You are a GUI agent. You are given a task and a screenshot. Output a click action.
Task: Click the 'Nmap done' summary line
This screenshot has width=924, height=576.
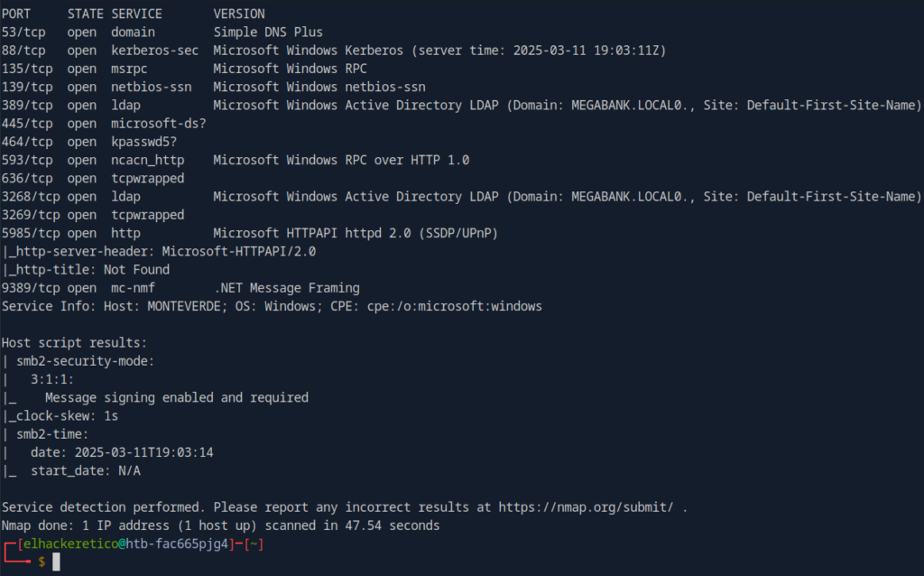tap(220, 525)
